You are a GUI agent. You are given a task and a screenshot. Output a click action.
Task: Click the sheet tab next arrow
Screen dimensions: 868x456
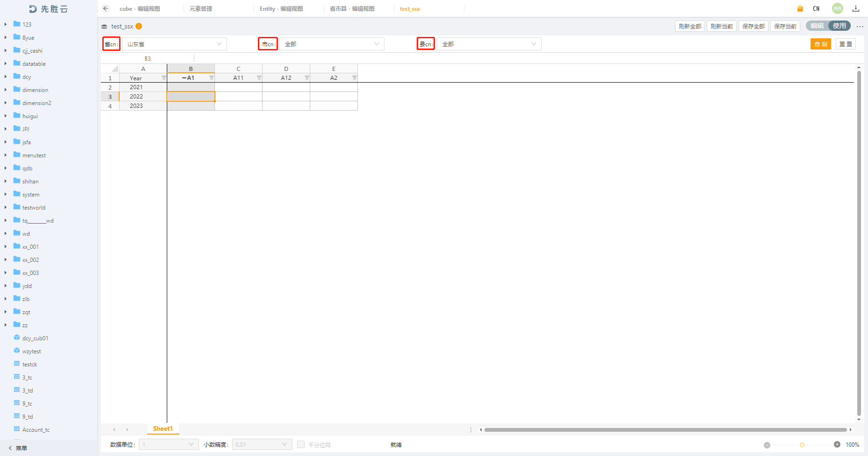point(127,429)
